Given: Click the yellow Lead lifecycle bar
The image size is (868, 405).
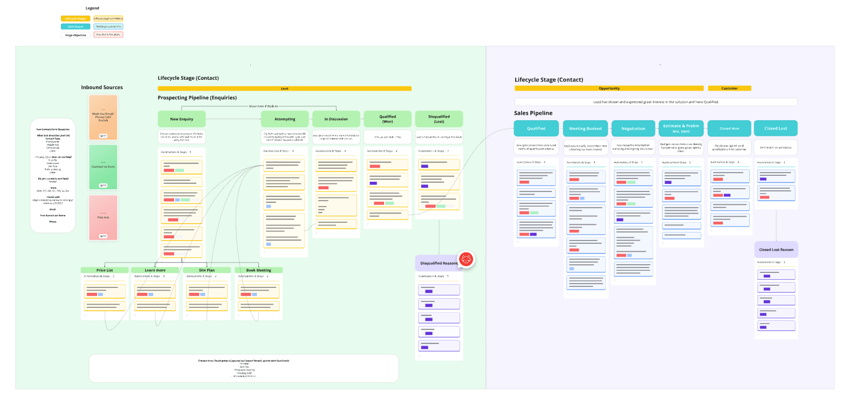Looking at the screenshot, I should [x=284, y=88].
